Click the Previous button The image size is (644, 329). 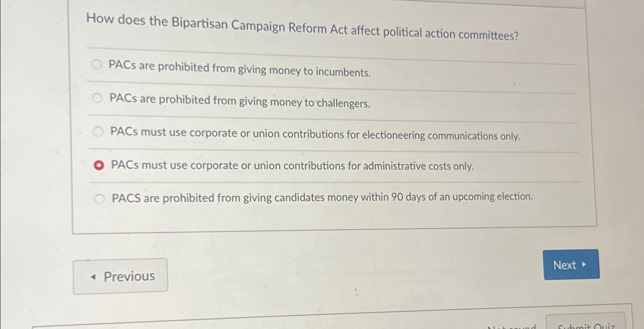pyautogui.click(x=121, y=275)
